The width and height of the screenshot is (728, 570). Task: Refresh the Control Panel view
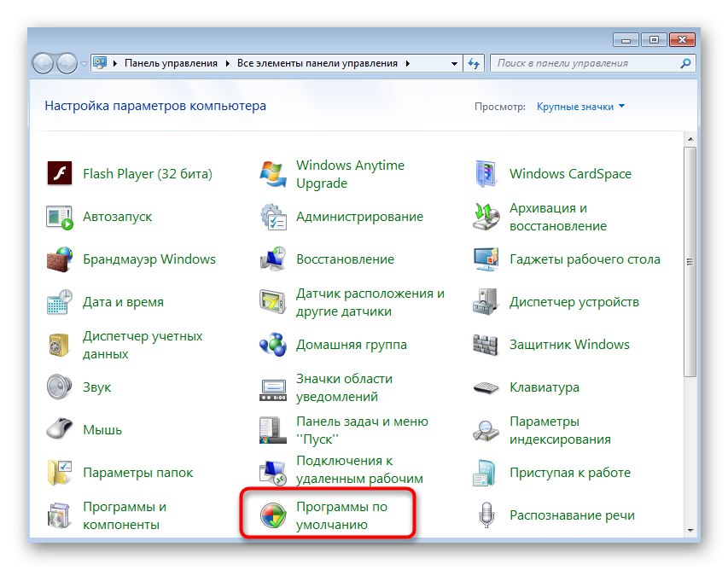474,64
